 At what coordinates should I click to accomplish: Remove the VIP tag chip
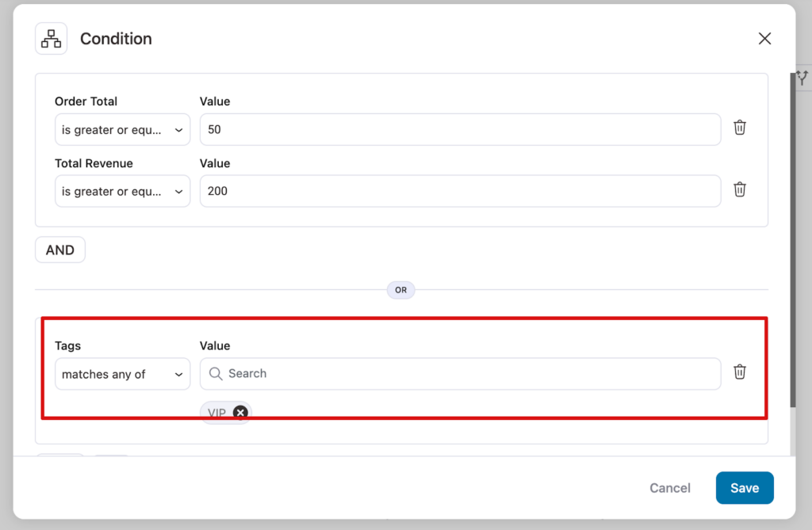point(241,413)
